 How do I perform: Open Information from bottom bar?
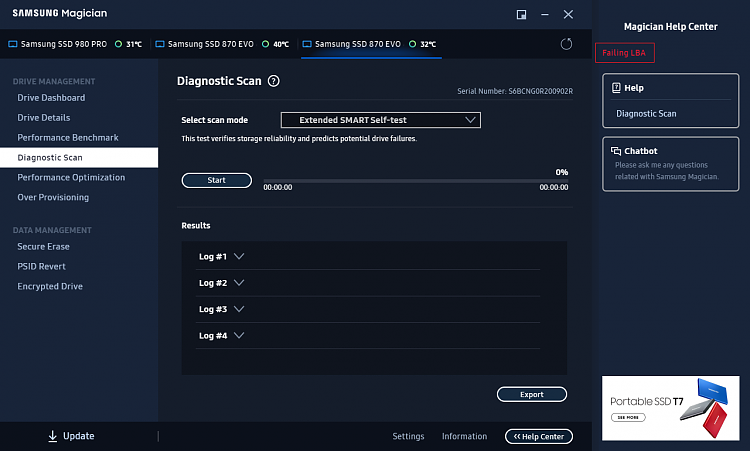[464, 436]
